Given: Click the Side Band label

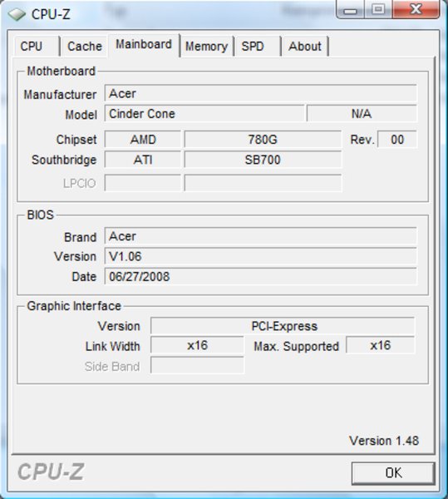Looking at the screenshot, I should tap(112, 367).
